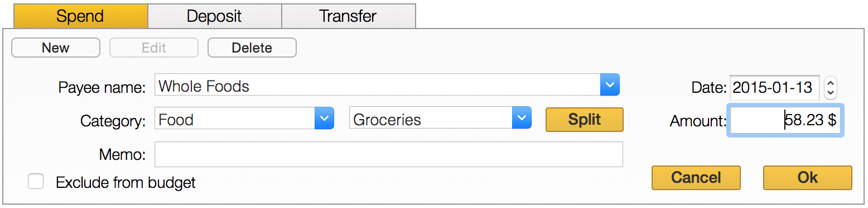Switch to the Spend tab

pos(80,16)
